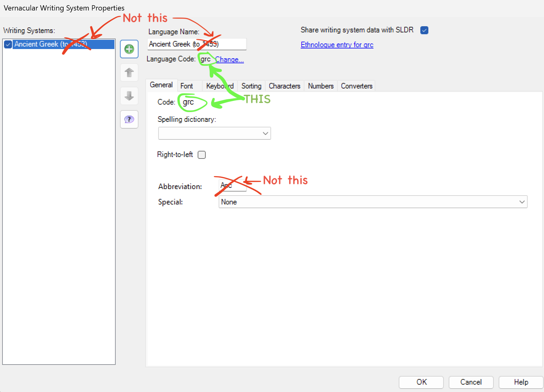Open the Characters tab
Image resolution: width=544 pixels, height=392 pixels.
coord(284,86)
